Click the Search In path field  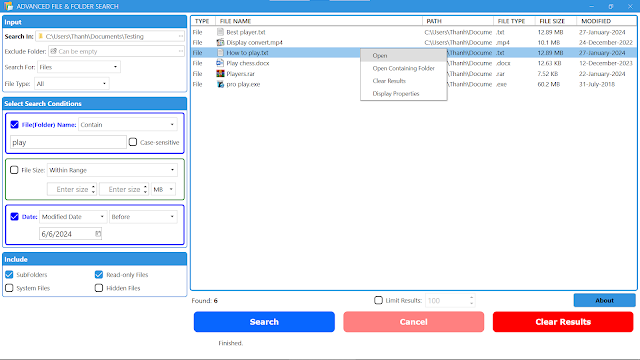[x=110, y=36]
